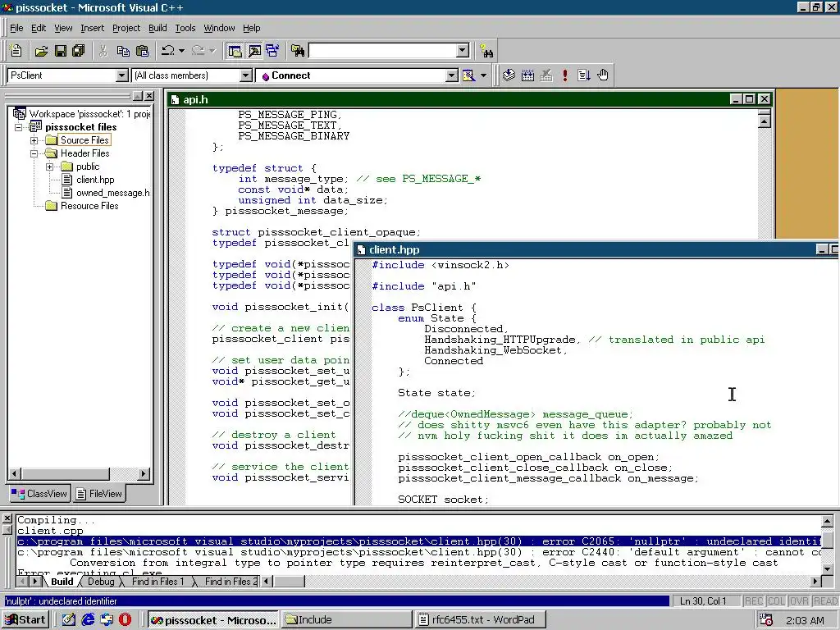Open the undo history dropdown arrow
Screen dimensions: 840x630
[x=181, y=51]
